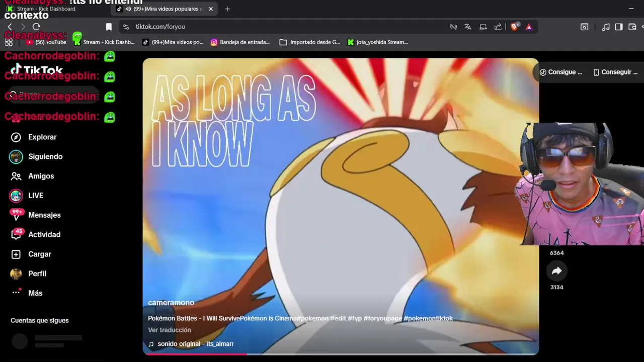The height and width of the screenshot is (362, 644).
Task: Go forward in the browser
Action: coord(23,27)
